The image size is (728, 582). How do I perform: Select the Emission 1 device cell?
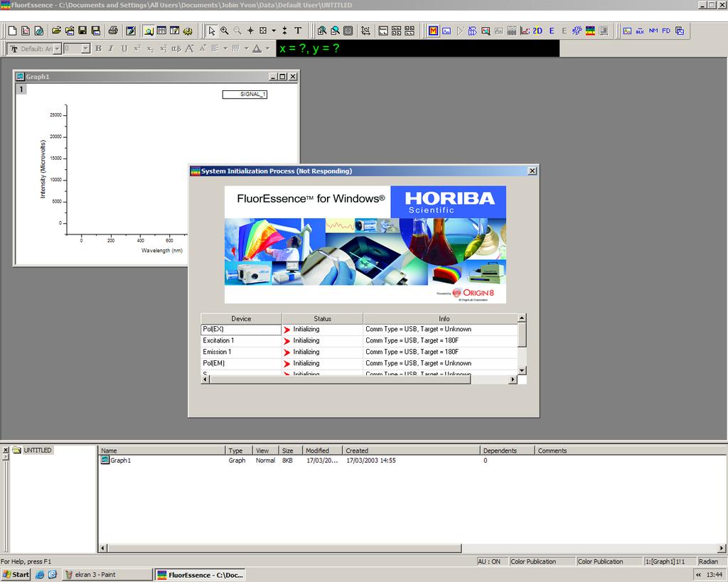[x=241, y=352]
